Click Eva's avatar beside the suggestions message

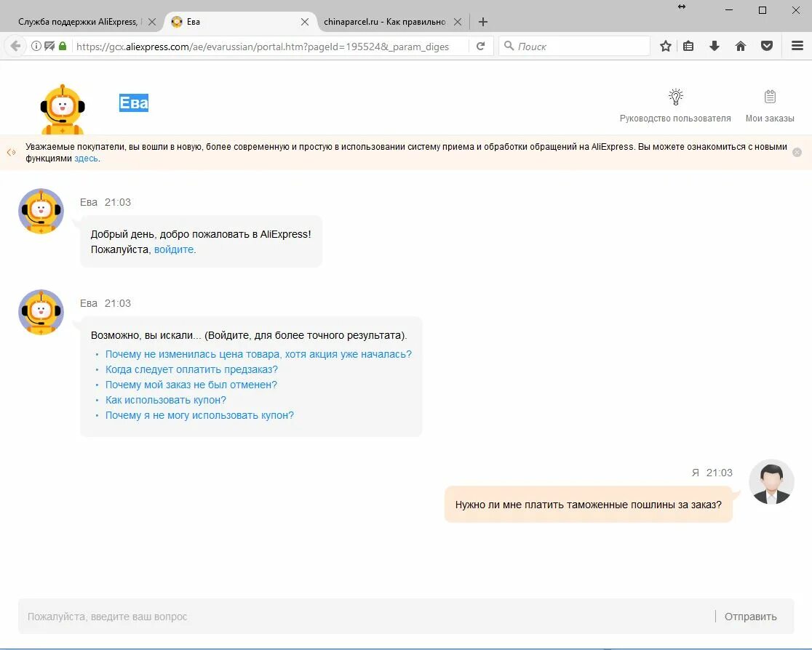click(41, 312)
